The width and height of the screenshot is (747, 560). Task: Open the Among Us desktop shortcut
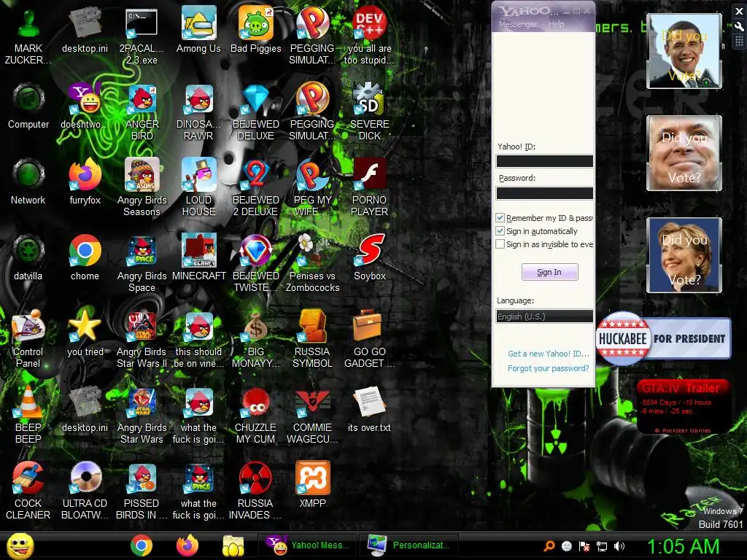click(x=198, y=29)
